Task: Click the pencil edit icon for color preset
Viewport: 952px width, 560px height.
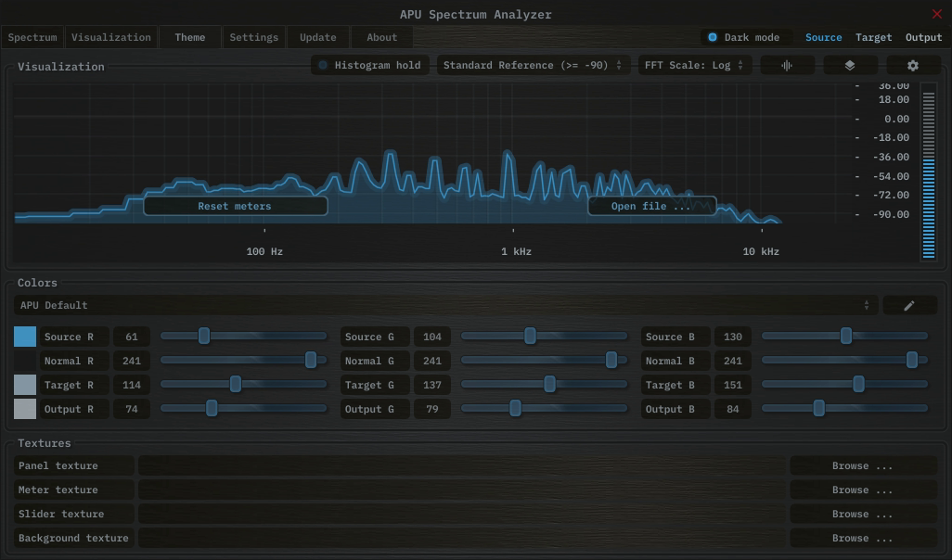Action: tap(909, 305)
